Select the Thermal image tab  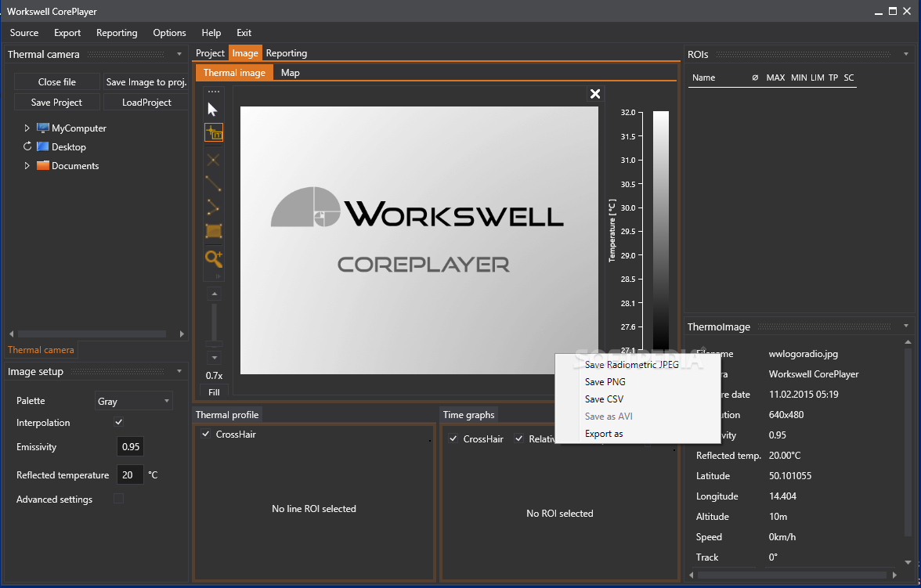(234, 73)
